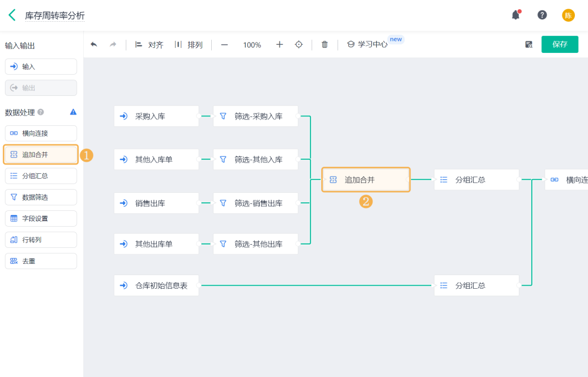Click the user avatar icon
The width and height of the screenshot is (588, 377).
pyautogui.click(x=568, y=15)
